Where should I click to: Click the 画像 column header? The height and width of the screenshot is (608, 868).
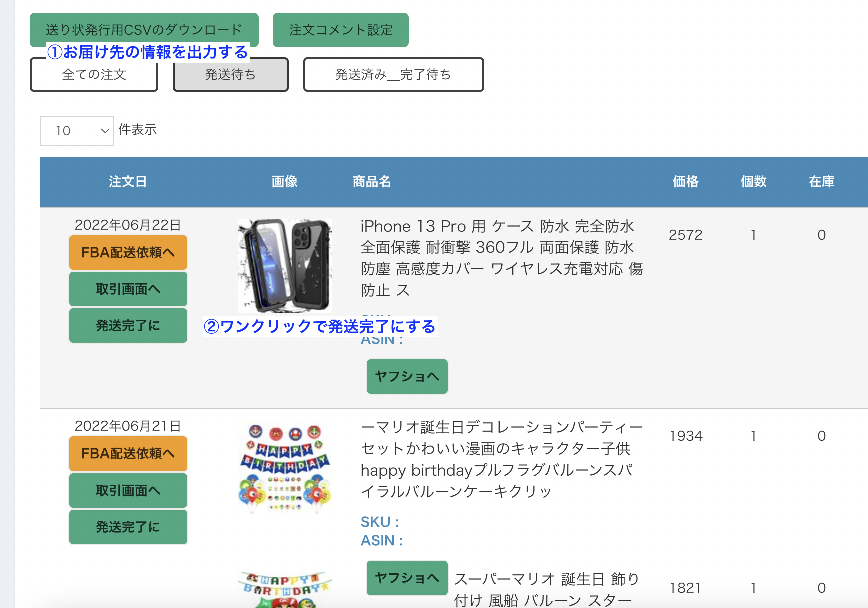pos(284,181)
